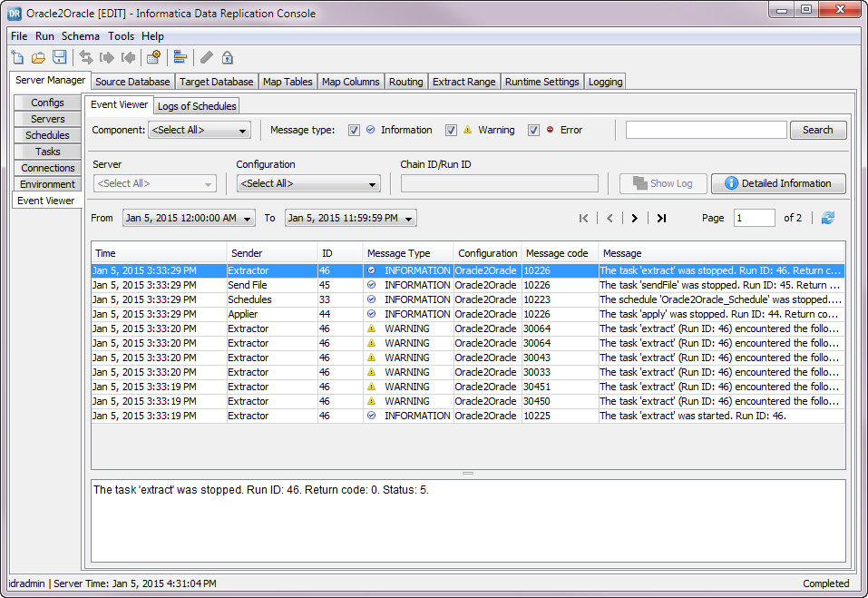
Task: Refresh the event list with blue arrows icon
Action: click(827, 218)
